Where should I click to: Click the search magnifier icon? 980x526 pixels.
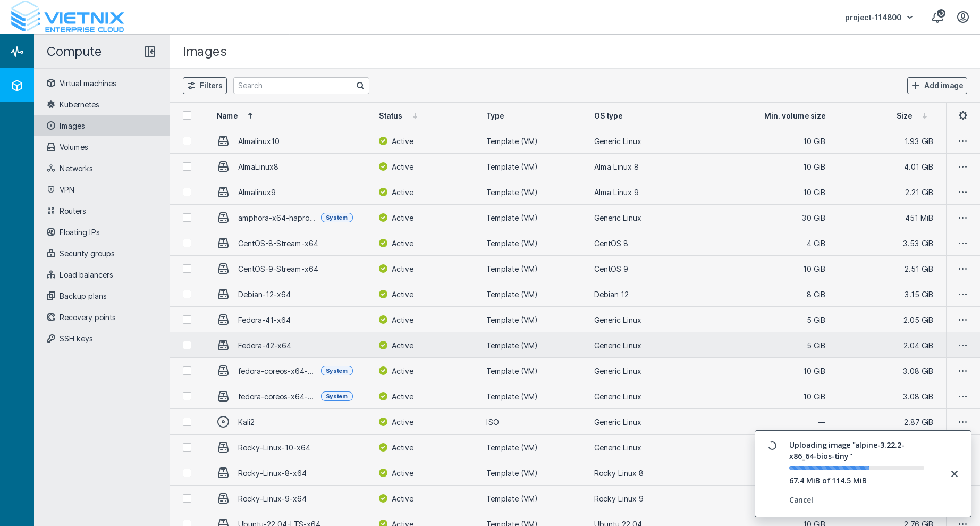point(360,86)
